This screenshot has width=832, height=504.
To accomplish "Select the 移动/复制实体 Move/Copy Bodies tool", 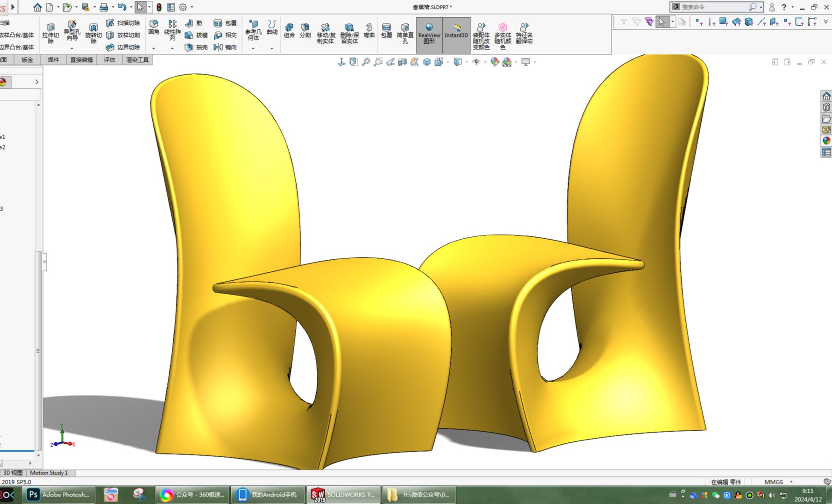I will (x=326, y=33).
